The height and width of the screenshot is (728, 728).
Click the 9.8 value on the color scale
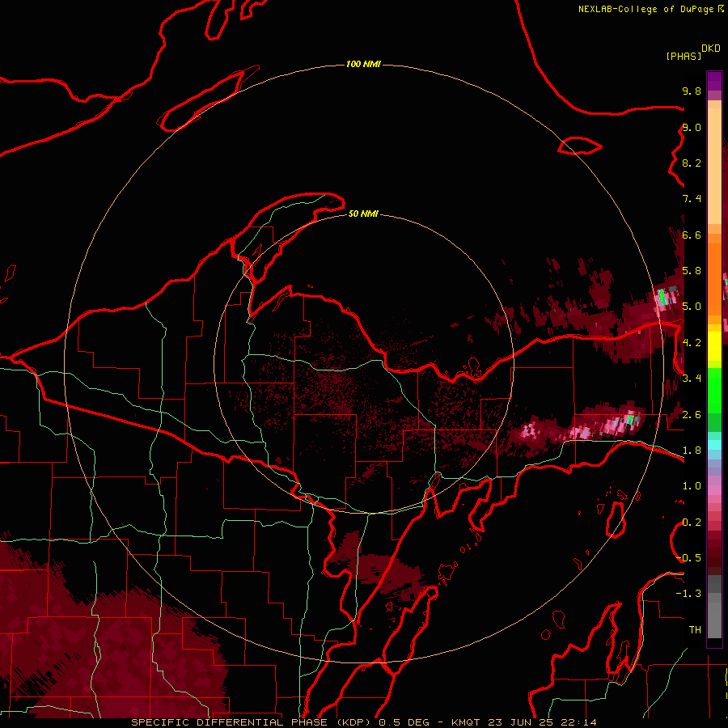pyautogui.click(x=692, y=91)
